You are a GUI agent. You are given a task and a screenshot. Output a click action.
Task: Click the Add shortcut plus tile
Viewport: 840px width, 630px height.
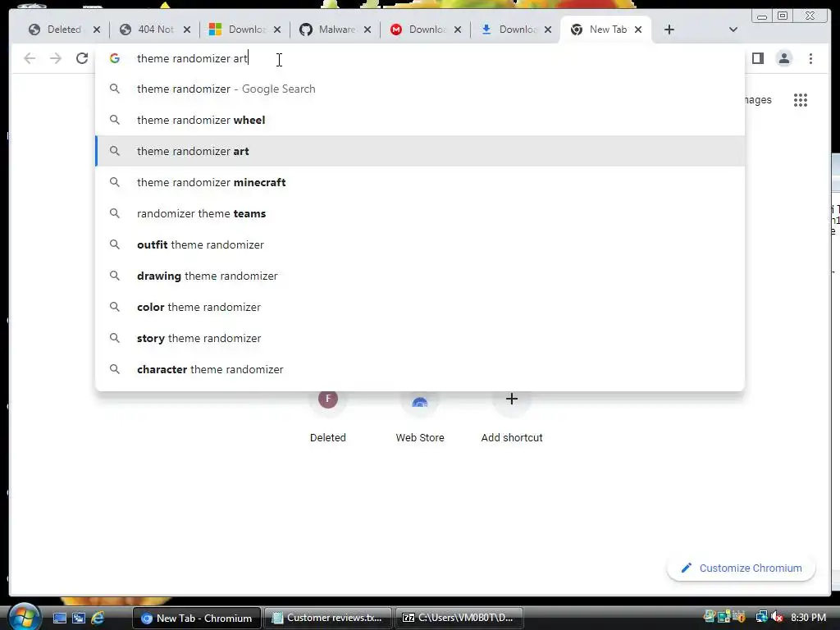click(512, 417)
